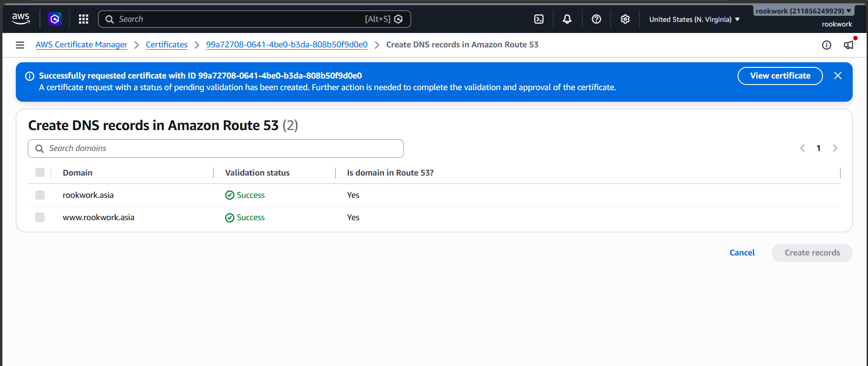Select page 1 in pagination

818,148
